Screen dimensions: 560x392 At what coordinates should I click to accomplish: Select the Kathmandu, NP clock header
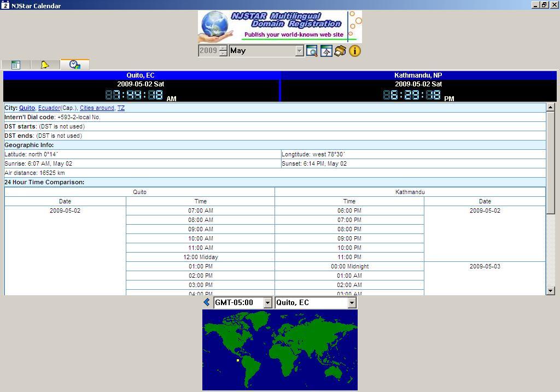coord(418,75)
